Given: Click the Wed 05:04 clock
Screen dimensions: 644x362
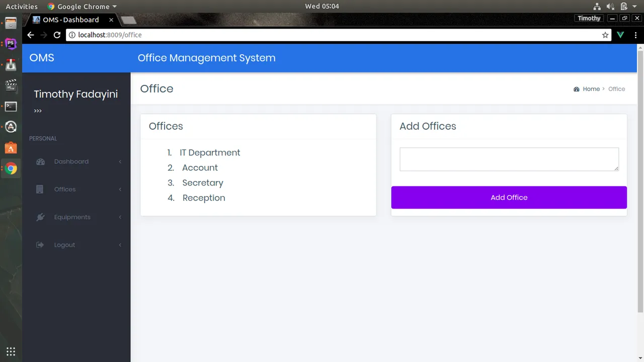Looking at the screenshot, I should click(322, 7).
